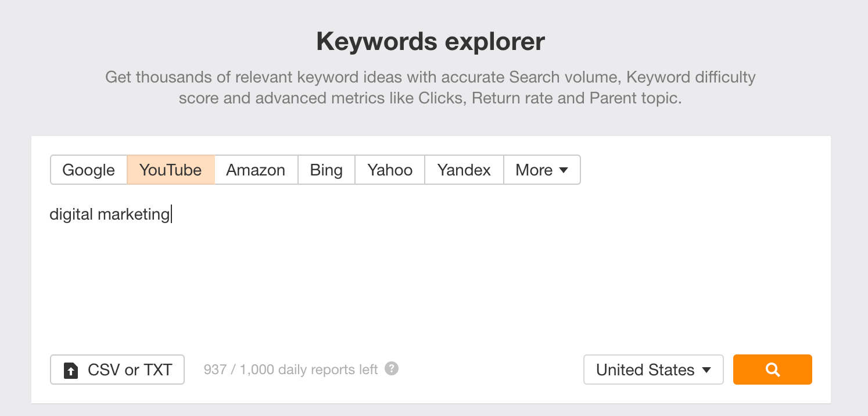Click the question mark help icon
This screenshot has width=868, height=416.
coord(392,369)
